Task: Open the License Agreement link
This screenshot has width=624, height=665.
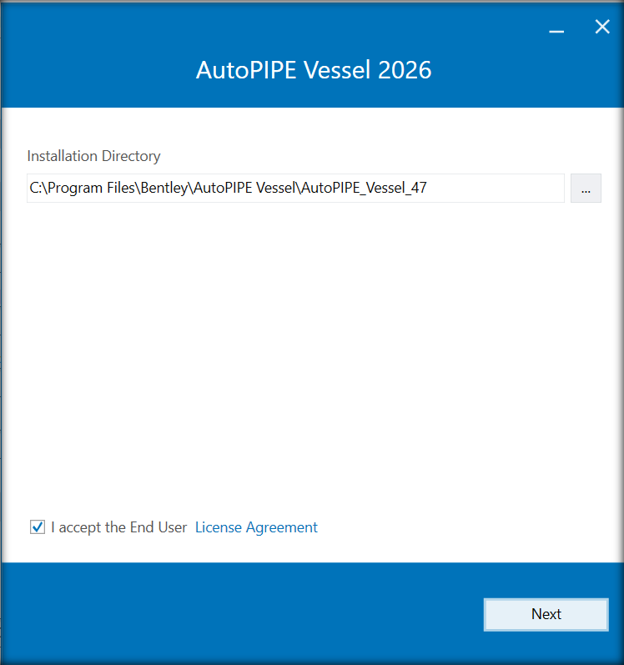Action: pos(256,527)
